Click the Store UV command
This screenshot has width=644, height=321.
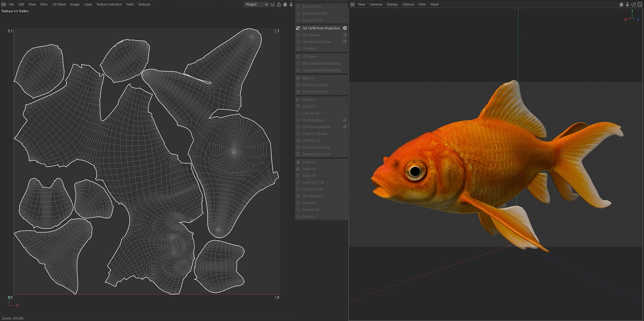coord(321,203)
